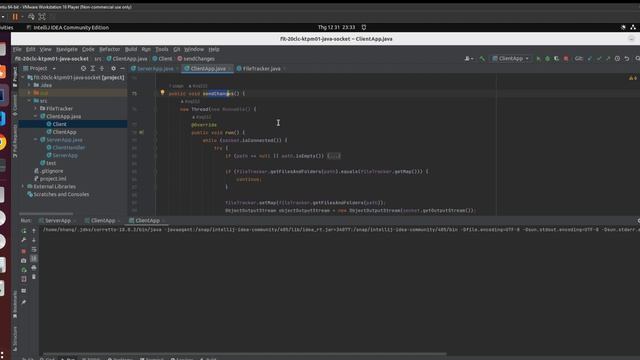Click the console horizontal scrollbar
This screenshot has width=640, height=360.
point(245,354)
